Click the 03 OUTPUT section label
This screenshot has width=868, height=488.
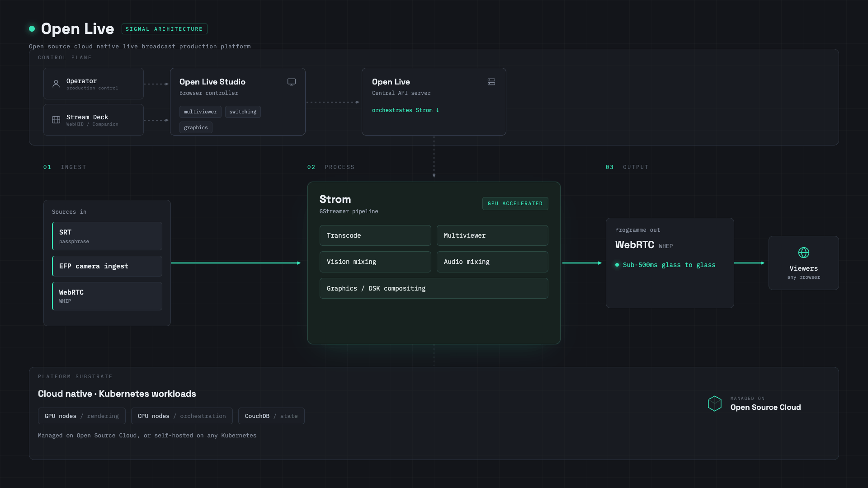click(627, 167)
